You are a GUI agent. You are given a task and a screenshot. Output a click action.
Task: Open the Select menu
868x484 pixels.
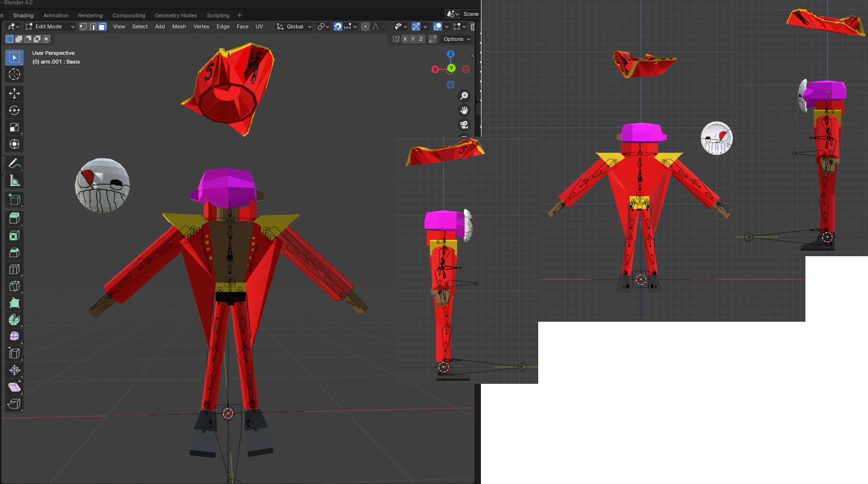point(140,26)
